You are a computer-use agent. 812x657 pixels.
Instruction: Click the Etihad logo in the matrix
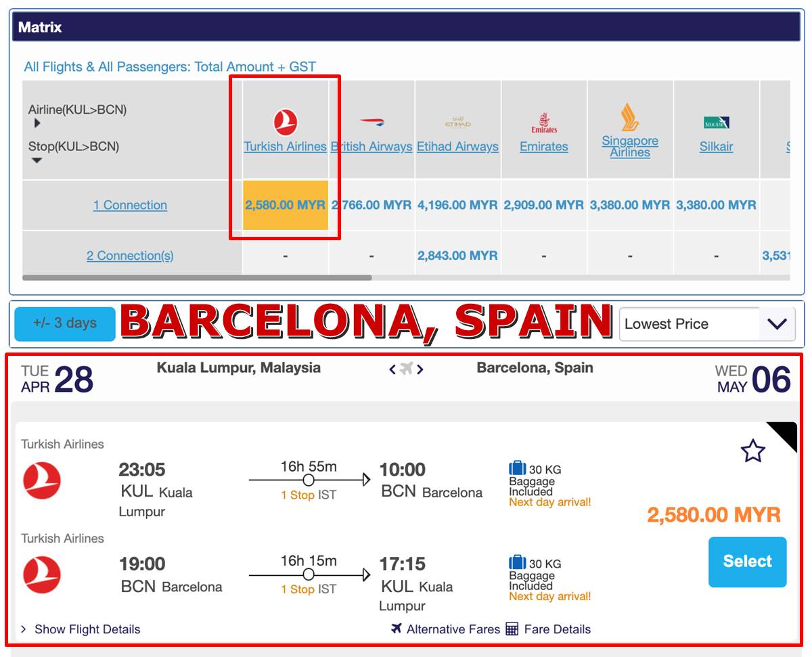pyautogui.click(x=457, y=122)
